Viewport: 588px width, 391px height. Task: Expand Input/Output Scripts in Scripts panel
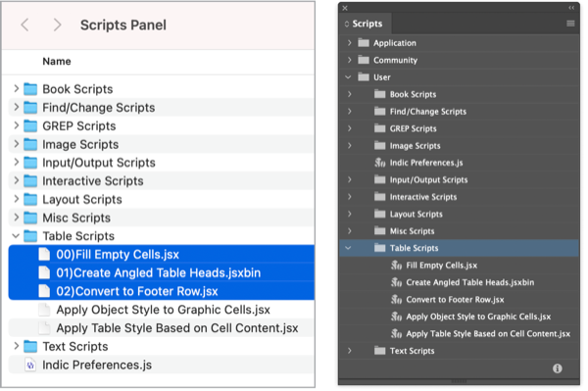coord(350,179)
